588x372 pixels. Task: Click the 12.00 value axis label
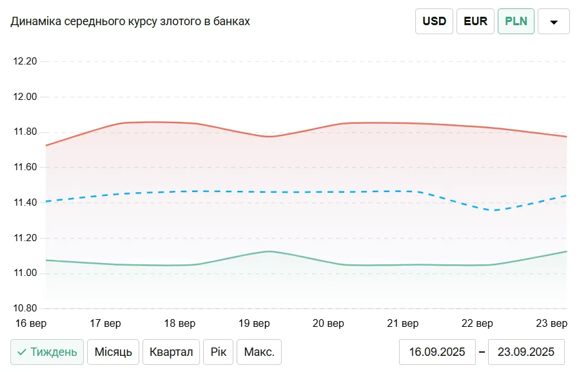point(25,97)
